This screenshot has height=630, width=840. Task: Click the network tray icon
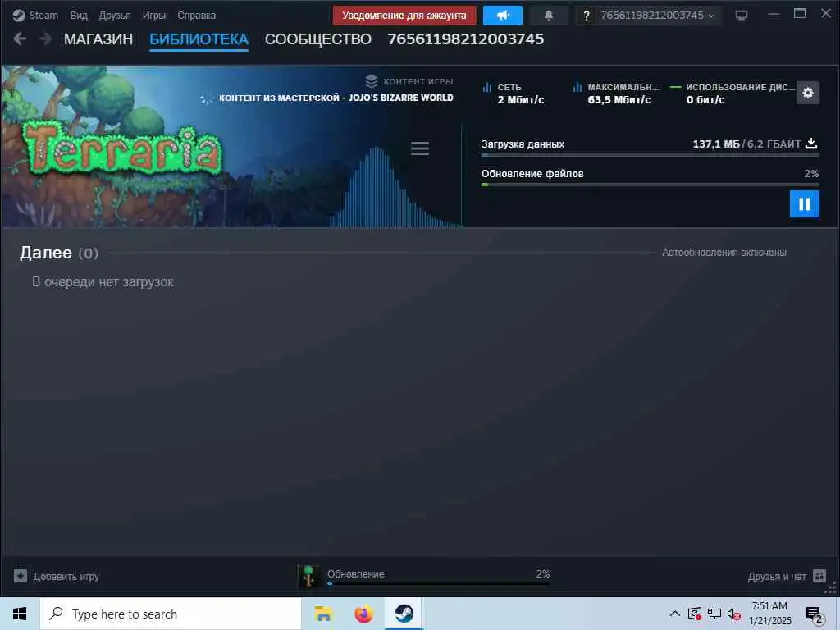coord(714,614)
